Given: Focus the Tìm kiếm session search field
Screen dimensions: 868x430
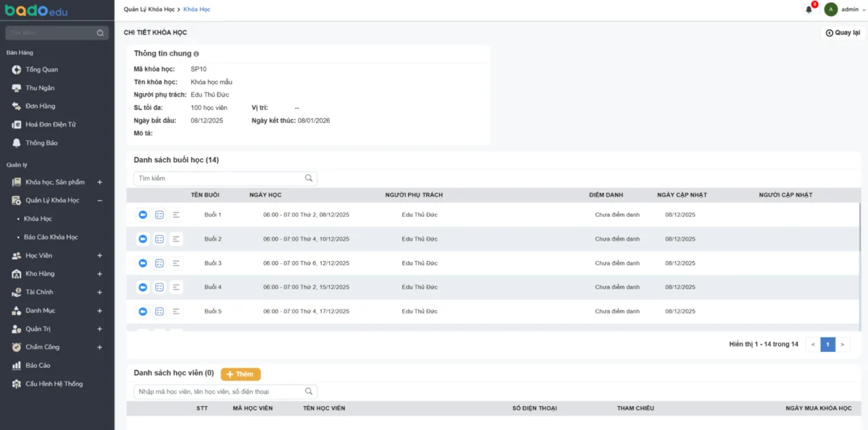Looking at the screenshot, I should 225,178.
